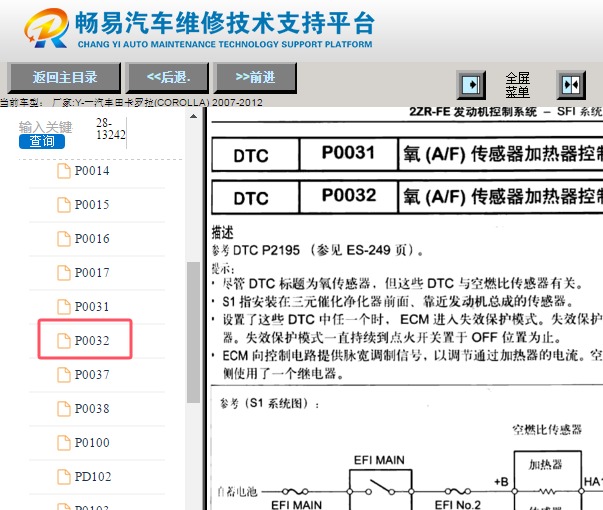Viewport: 603px width, 510px height.
Task: Click P0032 cell in DTC table
Action: pos(348,195)
